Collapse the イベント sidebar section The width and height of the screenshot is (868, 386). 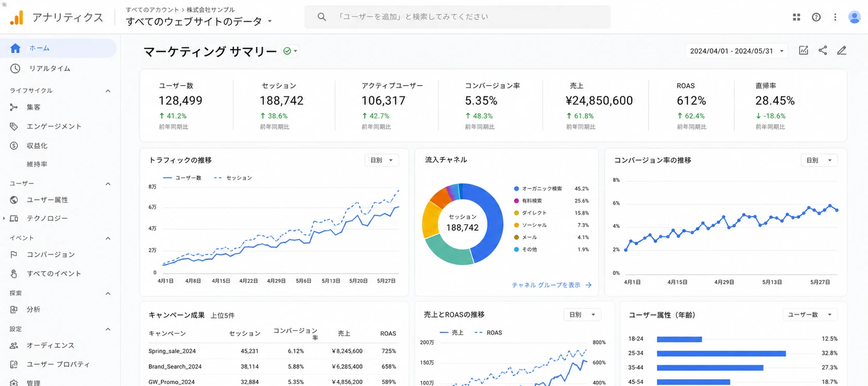[x=108, y=238]
